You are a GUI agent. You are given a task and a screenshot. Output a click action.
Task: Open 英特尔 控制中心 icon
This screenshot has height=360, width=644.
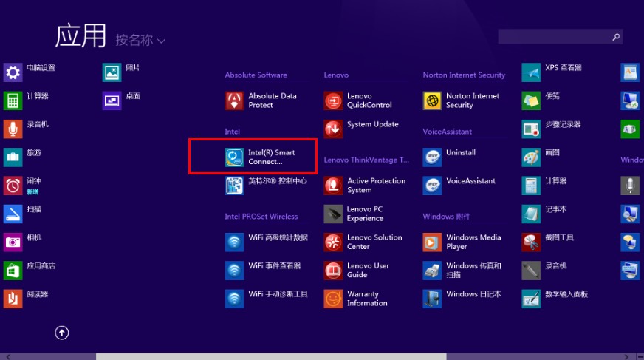[234, 186]
